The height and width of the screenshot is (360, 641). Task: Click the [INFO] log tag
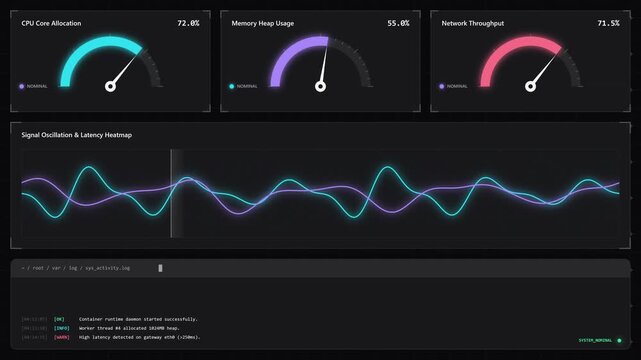(62, 328)
